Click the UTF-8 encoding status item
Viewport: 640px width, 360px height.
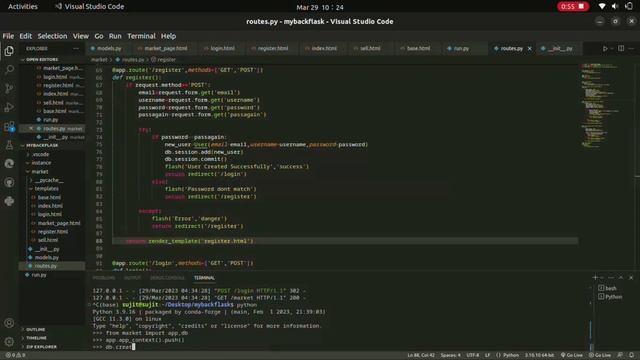tap(473, 355)
